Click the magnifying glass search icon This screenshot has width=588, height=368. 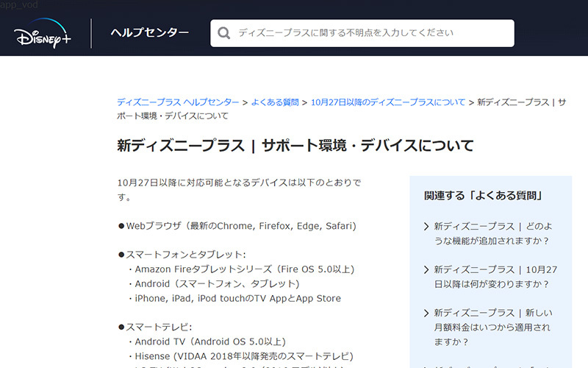click(x=223, y=33)
